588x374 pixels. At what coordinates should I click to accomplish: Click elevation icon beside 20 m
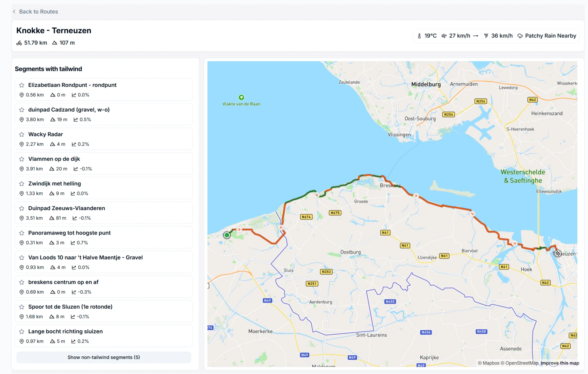[52, 169]
